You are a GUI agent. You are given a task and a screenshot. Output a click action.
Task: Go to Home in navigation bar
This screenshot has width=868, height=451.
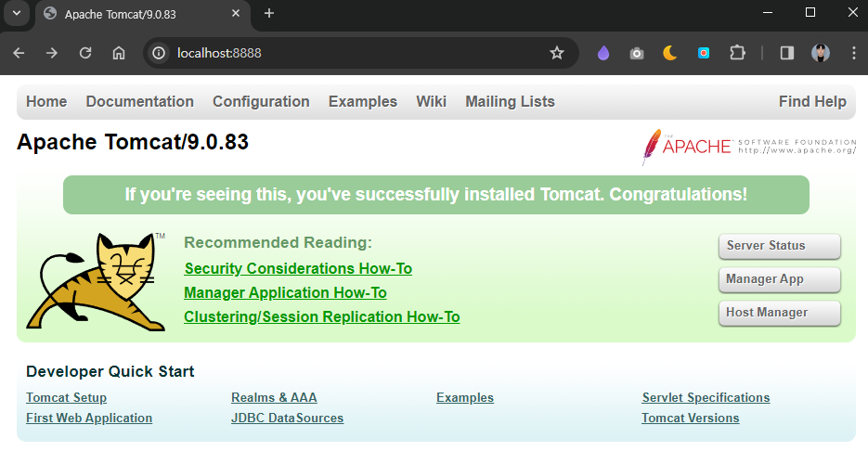pyautogui.click(x=46, y=102)
